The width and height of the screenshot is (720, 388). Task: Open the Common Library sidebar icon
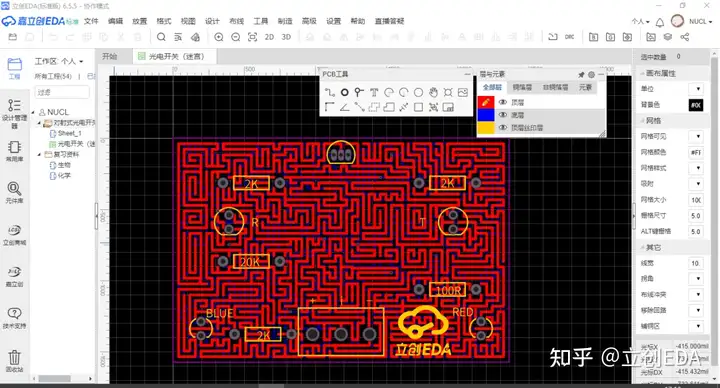point(14,151)
